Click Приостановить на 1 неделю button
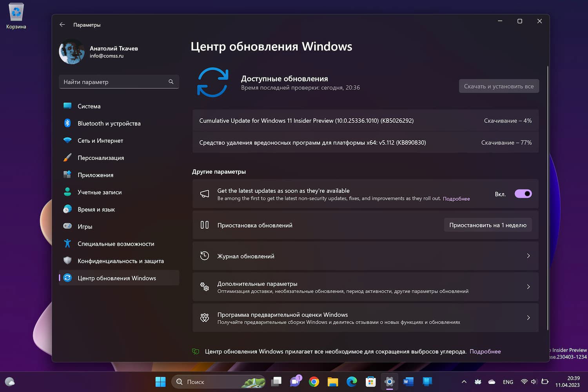 pyautogui.click(x=488, y=225)
